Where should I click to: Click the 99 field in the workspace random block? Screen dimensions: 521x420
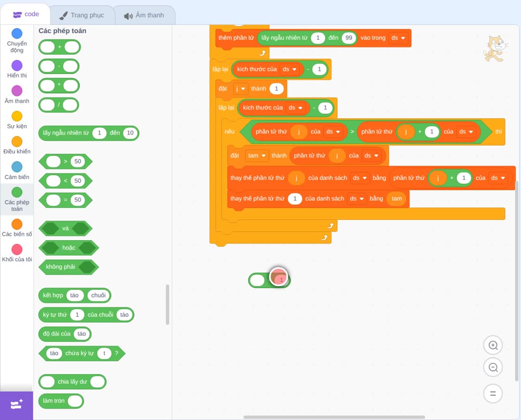(349, 38)
